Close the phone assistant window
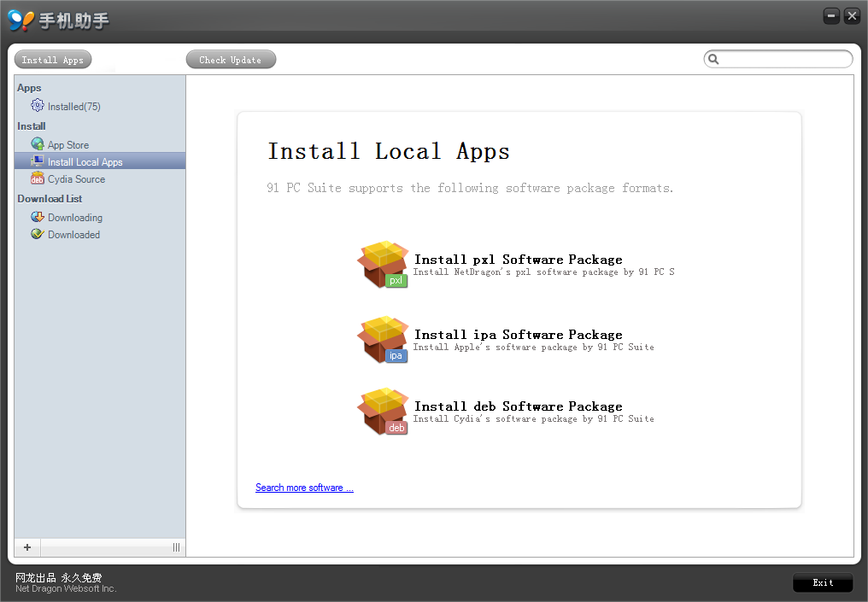Screen dimensions: 868x602 (852, 16)
